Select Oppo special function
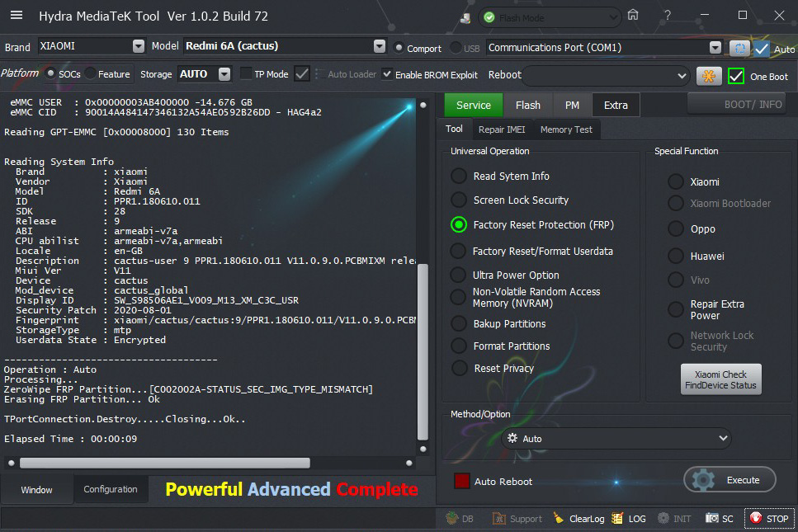 point(676,228)
